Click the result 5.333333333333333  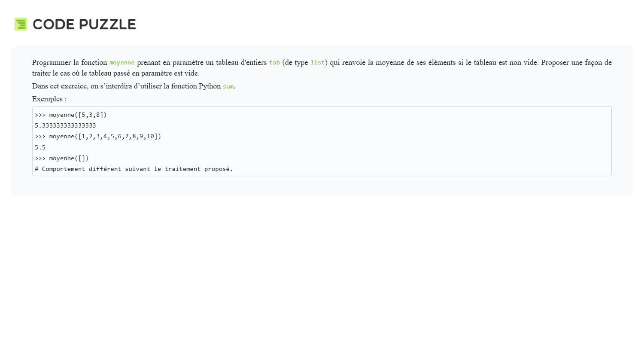[65, 126]
